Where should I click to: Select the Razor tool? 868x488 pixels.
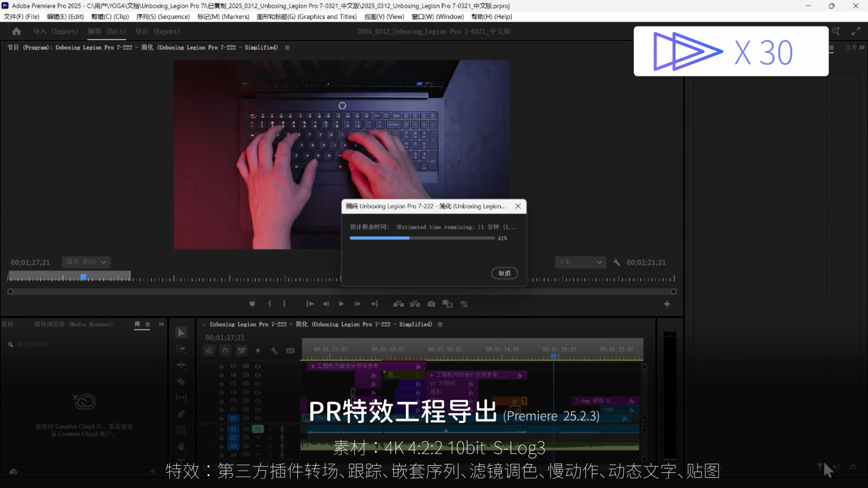pyautogui.click(x=182, y=382)
